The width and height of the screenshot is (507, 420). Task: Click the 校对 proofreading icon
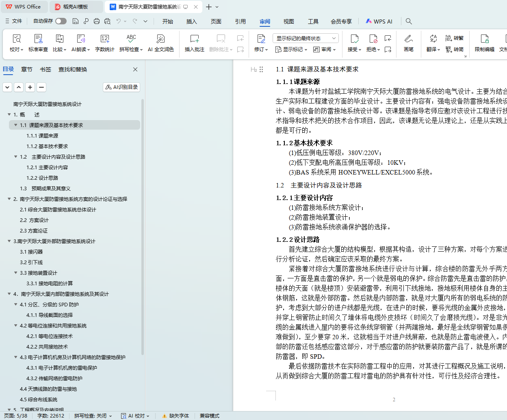16,39
